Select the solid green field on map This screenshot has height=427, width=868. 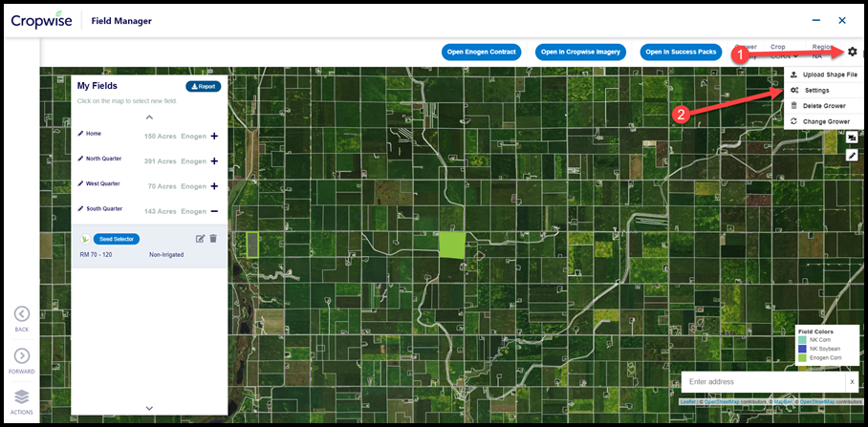452,246
